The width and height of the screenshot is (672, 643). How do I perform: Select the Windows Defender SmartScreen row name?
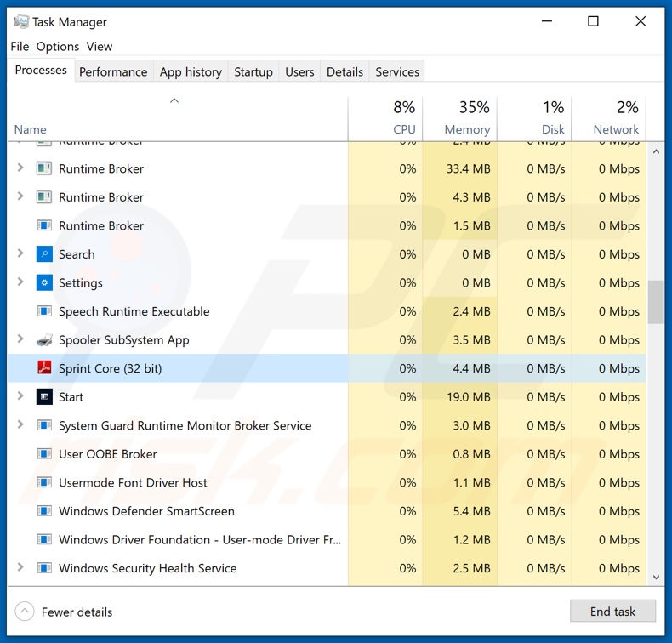click(146, 511)
